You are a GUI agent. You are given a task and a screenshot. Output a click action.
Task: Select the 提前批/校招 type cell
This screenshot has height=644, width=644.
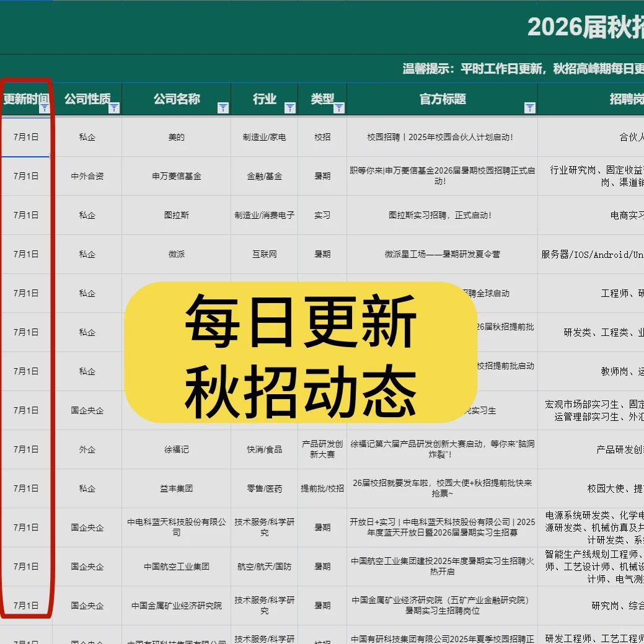(322, 489)
